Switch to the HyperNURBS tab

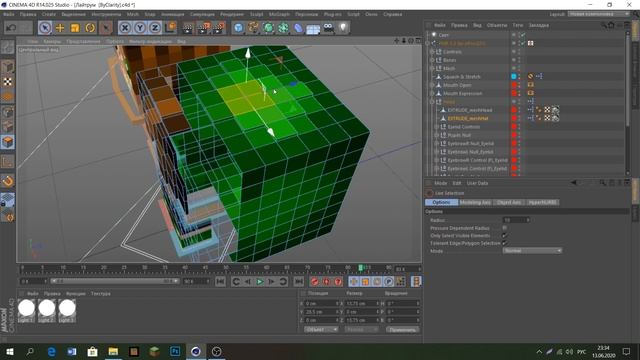click(x=542, y=202)
